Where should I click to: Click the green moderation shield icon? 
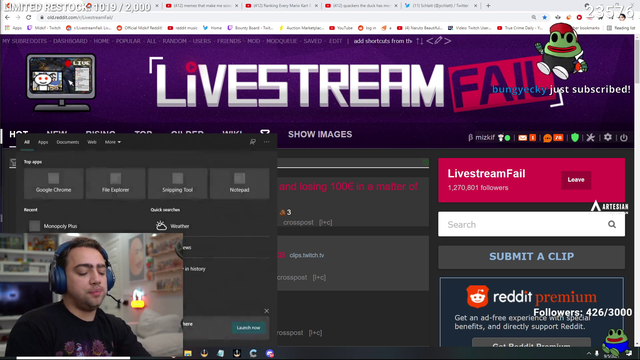[x=575, y=138]
